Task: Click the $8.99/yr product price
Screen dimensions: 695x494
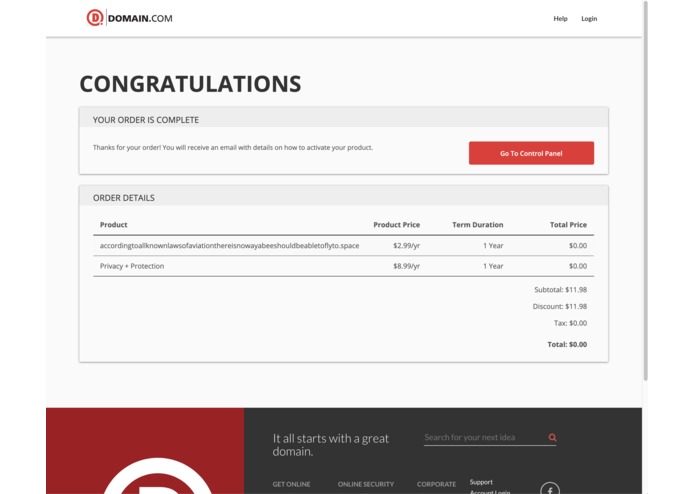Action: pyautogui.click(x=406, y=266)
